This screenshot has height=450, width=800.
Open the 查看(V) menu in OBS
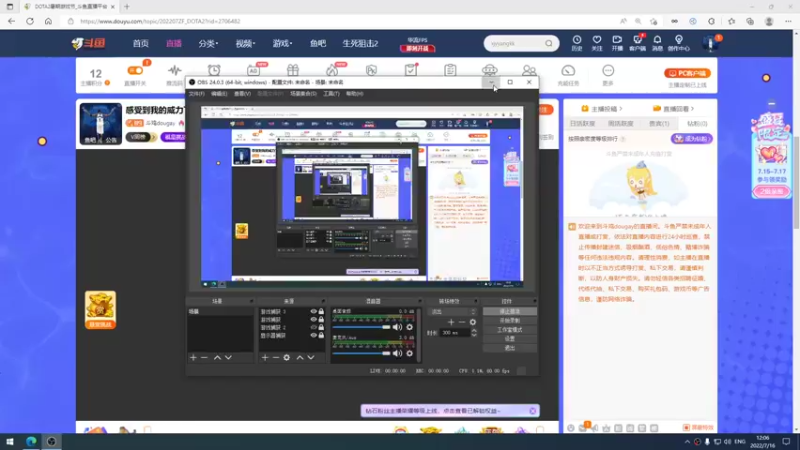click(242, 94)
